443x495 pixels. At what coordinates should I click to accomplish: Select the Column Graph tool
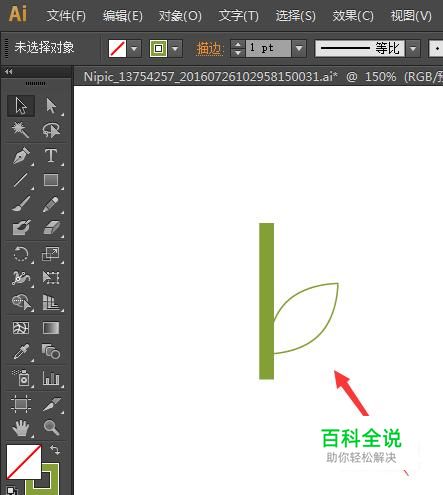[51, 378]
